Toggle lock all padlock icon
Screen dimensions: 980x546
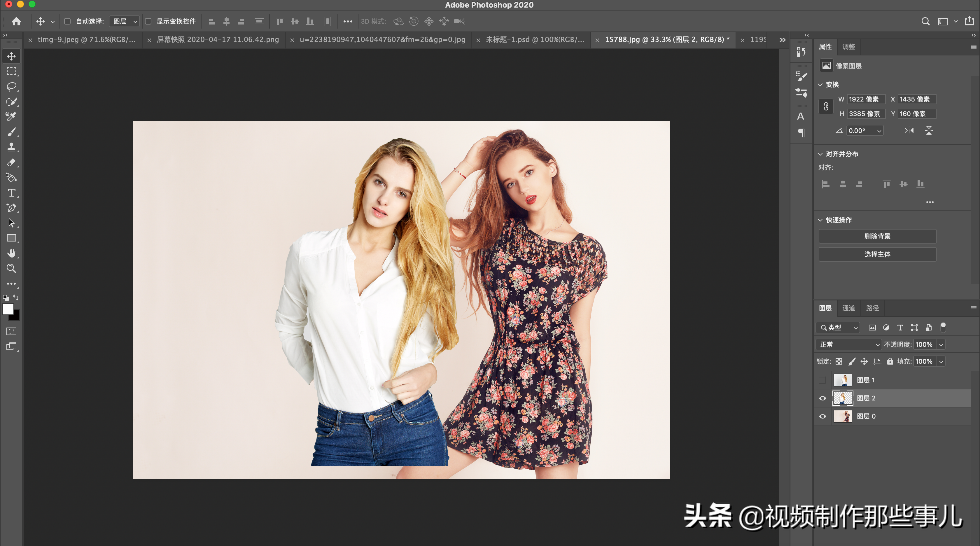coord(890,361)
